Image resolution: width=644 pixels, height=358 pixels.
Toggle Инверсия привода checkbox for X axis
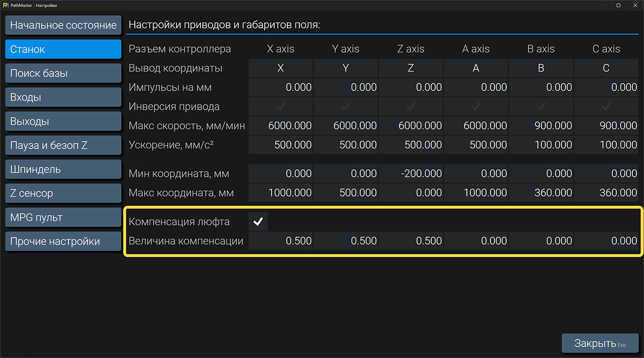(x=280, y=107)
